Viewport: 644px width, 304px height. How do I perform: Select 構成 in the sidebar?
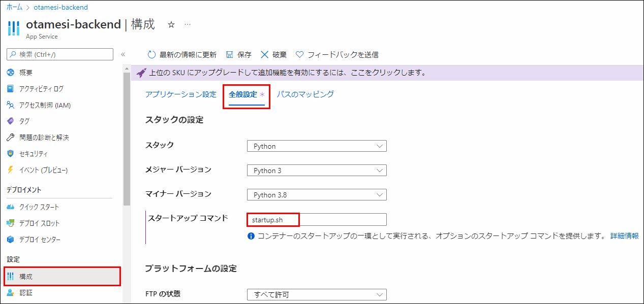pyautogui.click(x=62, y=277)
